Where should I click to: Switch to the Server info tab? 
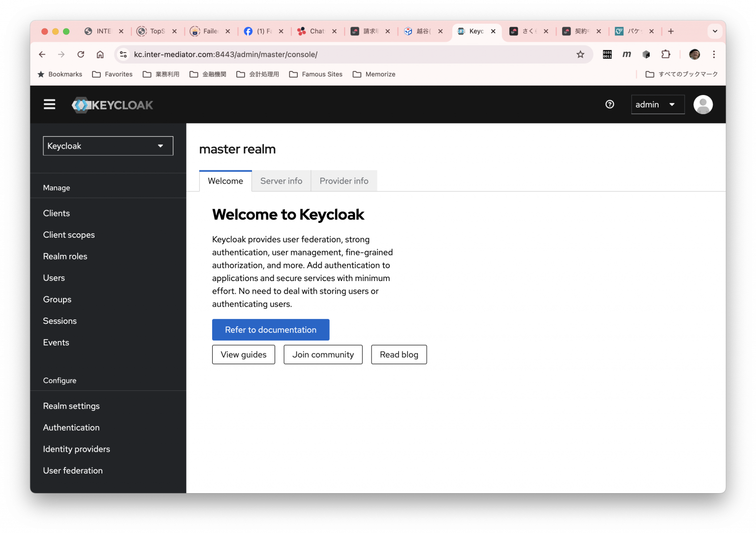(x=281, y=181)
